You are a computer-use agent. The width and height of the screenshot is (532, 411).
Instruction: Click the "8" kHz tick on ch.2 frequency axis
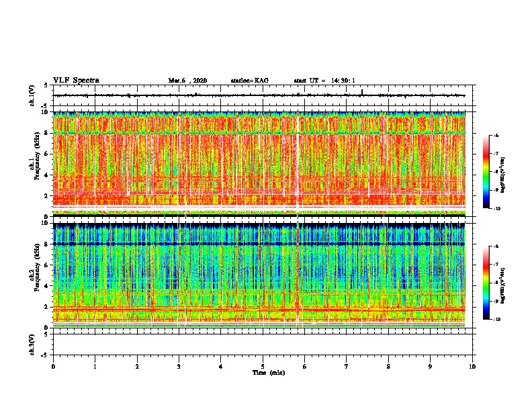[x=46, y=244]
